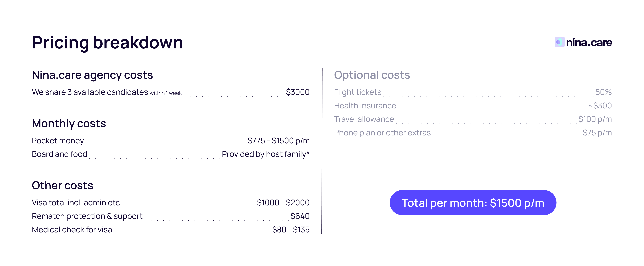Select the $775 - $1500 p/m price
Image resolution: width=644 pixels, height=266 pixels.
click(278, 141)
